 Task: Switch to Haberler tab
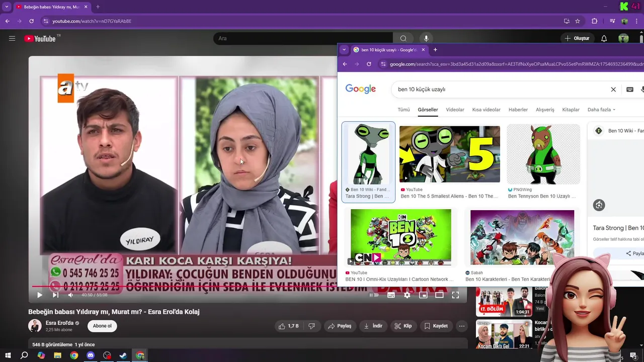point(518,110)
